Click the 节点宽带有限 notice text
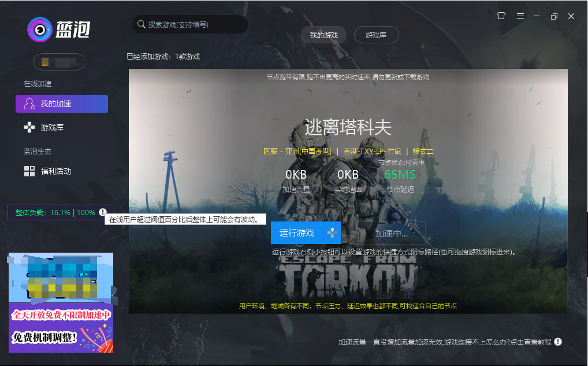588x366 pixels. coord(348,77)
